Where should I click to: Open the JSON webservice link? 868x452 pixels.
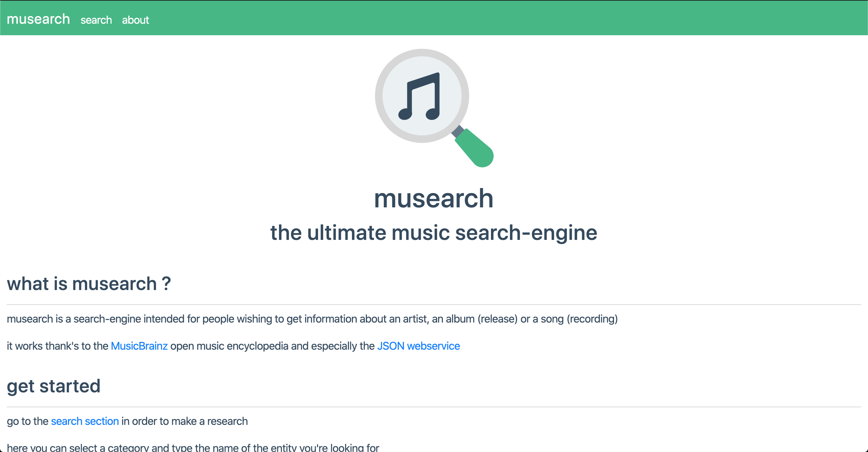point(419,346)
